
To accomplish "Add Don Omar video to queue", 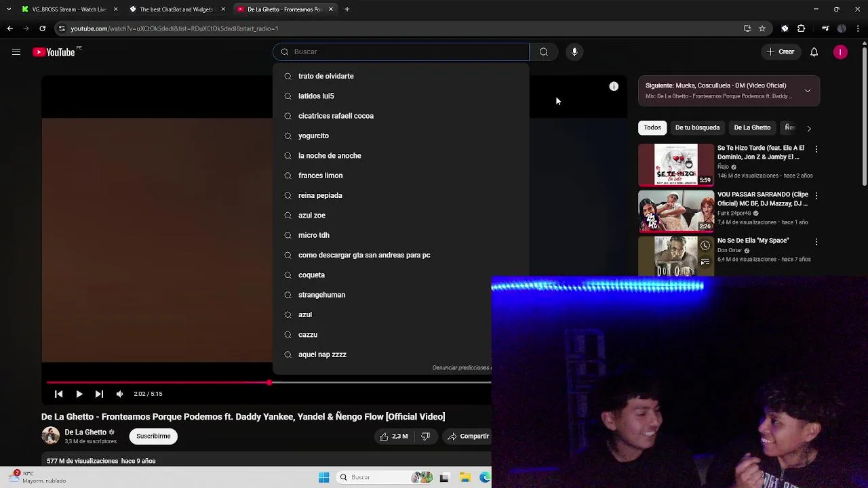I will 705,262.
